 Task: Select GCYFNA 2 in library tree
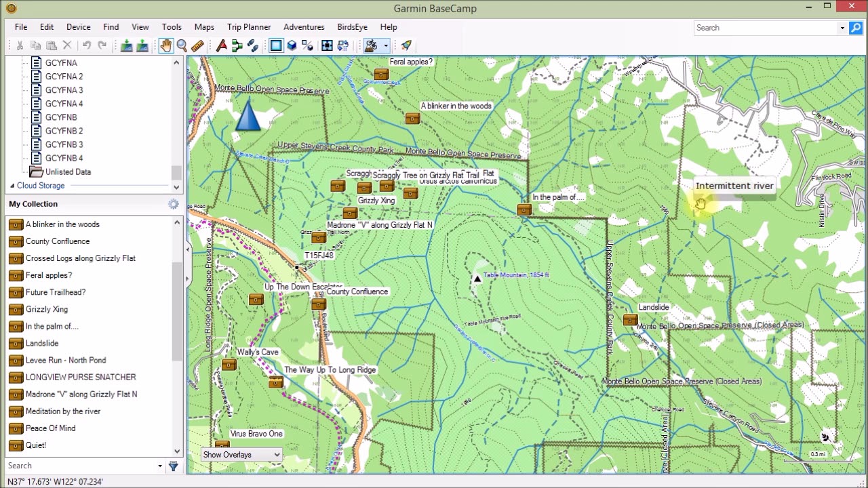[x=64, y=77]
